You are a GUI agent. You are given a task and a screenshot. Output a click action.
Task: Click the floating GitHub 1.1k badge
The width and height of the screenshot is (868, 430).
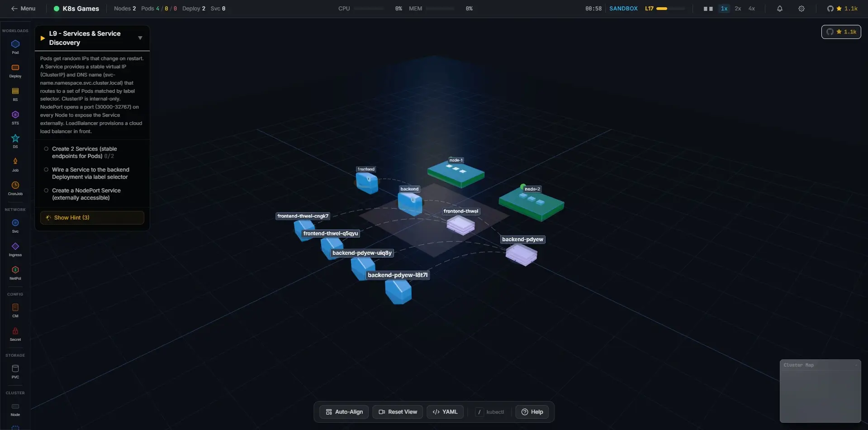tap(841, 32)
